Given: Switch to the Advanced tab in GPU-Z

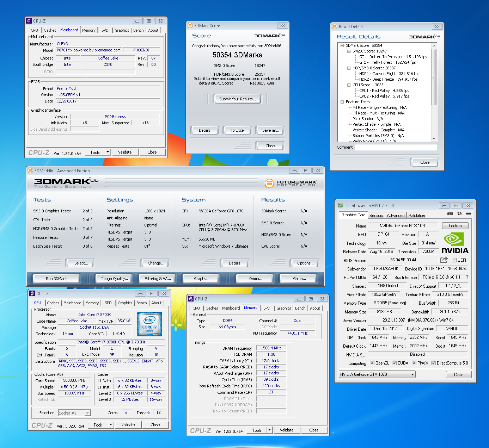Looking at the screenshot, I should point(396,215).
